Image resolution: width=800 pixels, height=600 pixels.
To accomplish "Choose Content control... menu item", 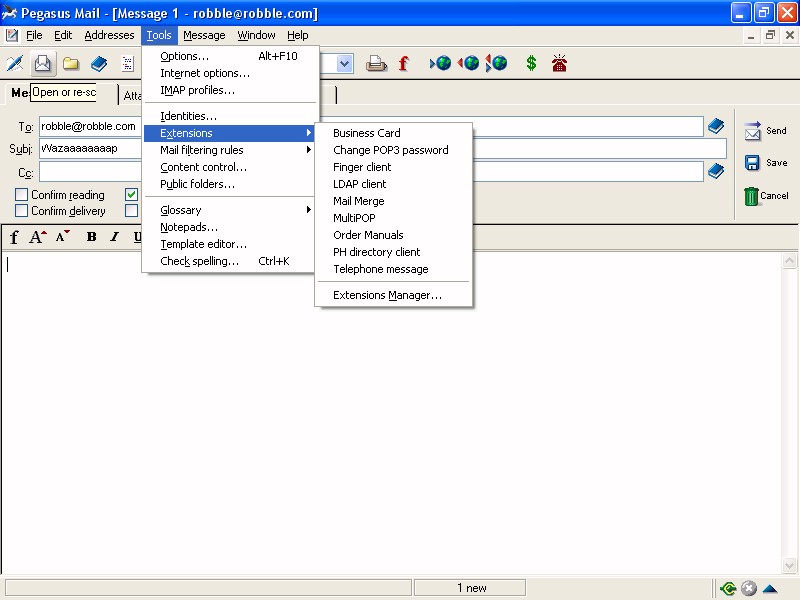I will point(229,167).
